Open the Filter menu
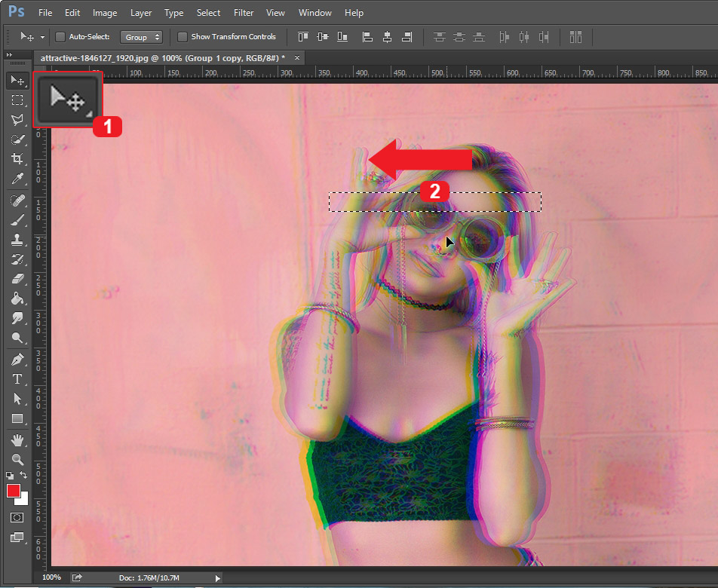The image size is (718, 588). pos(244,13)
